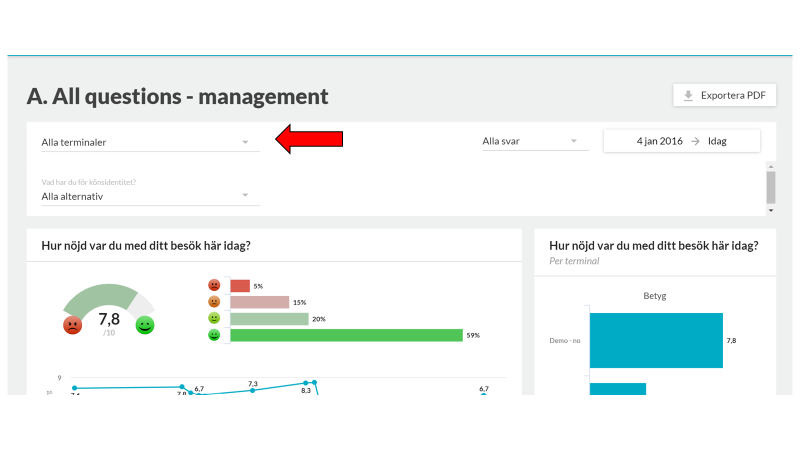Click the 59% green bar
Image resolution: width=800 pixels, height=450 pixels.
346,335
